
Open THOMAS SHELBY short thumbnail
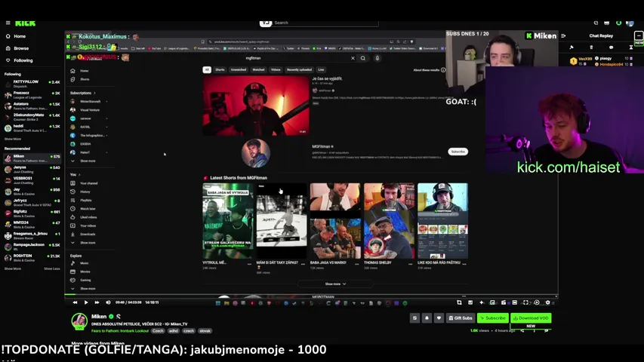(389, 221)
